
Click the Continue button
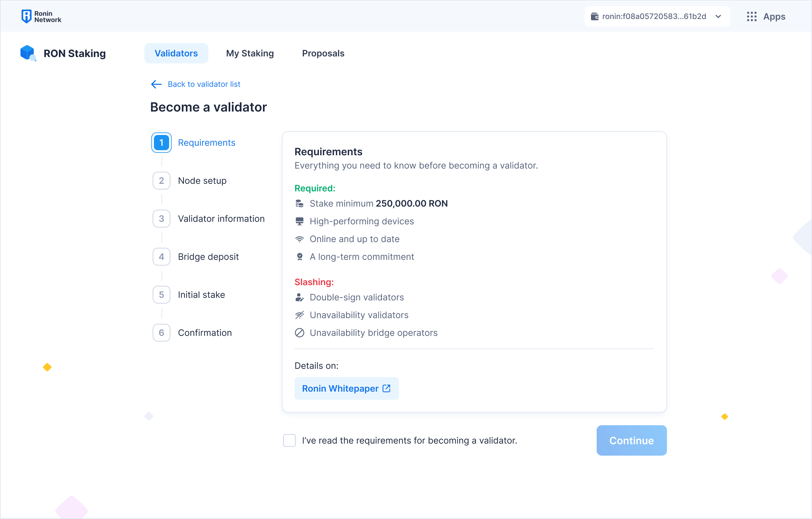631,440
